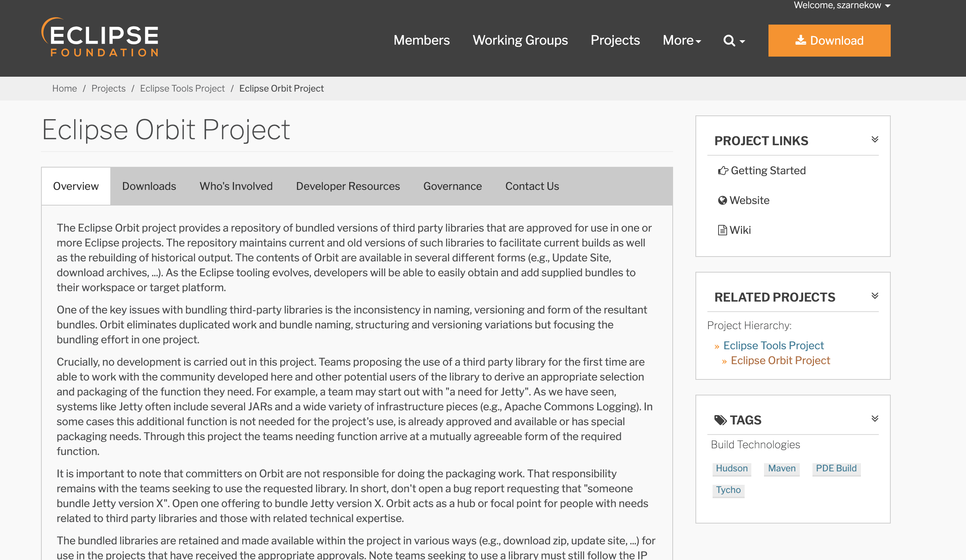Expand the More navigation dropdown
The image size is (966, 560).
pos(682,40)
